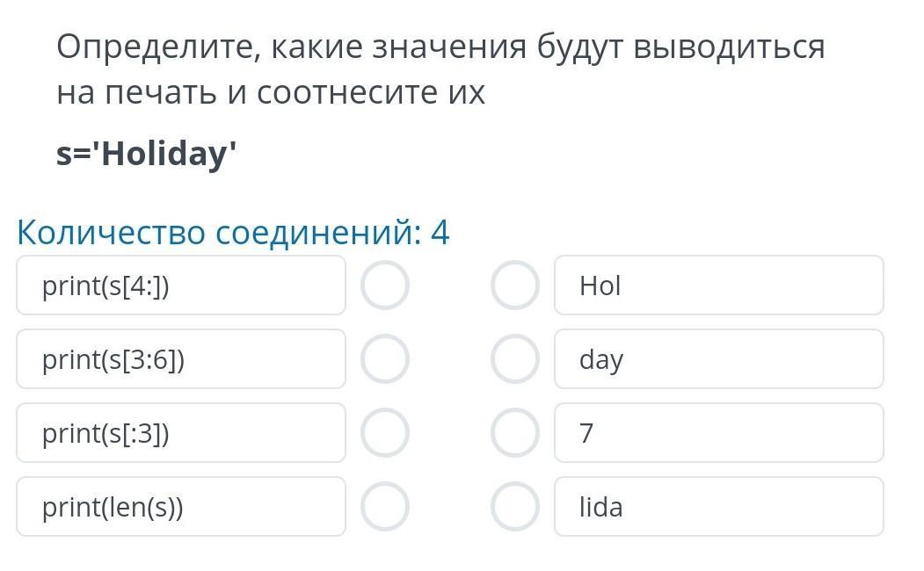Select the connector circle beside lida

point(515,506)
